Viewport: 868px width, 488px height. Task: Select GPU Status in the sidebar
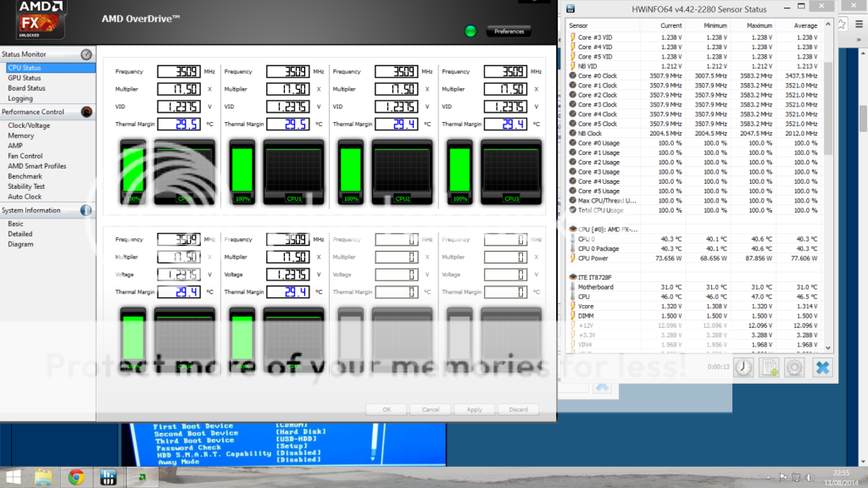point(25,78)
